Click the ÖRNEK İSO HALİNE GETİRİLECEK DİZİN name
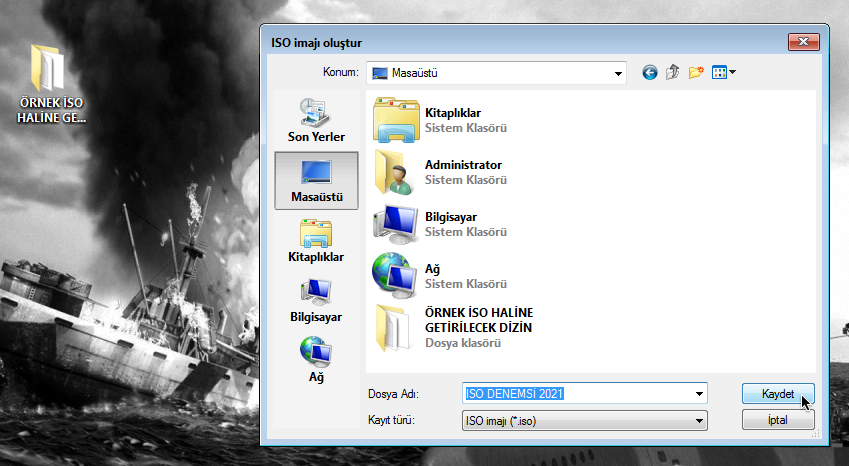Screen dimensions: 849x466 click(x=479, y=320)
